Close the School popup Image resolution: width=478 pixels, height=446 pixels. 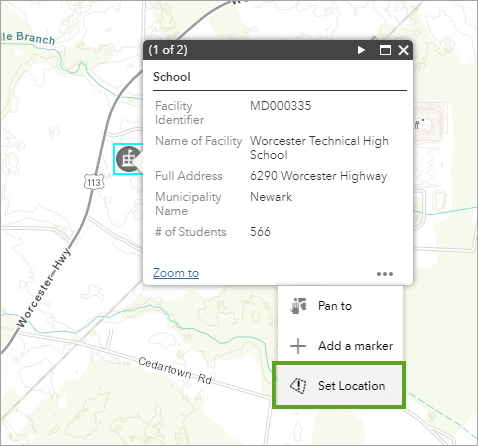pos(403,50)
